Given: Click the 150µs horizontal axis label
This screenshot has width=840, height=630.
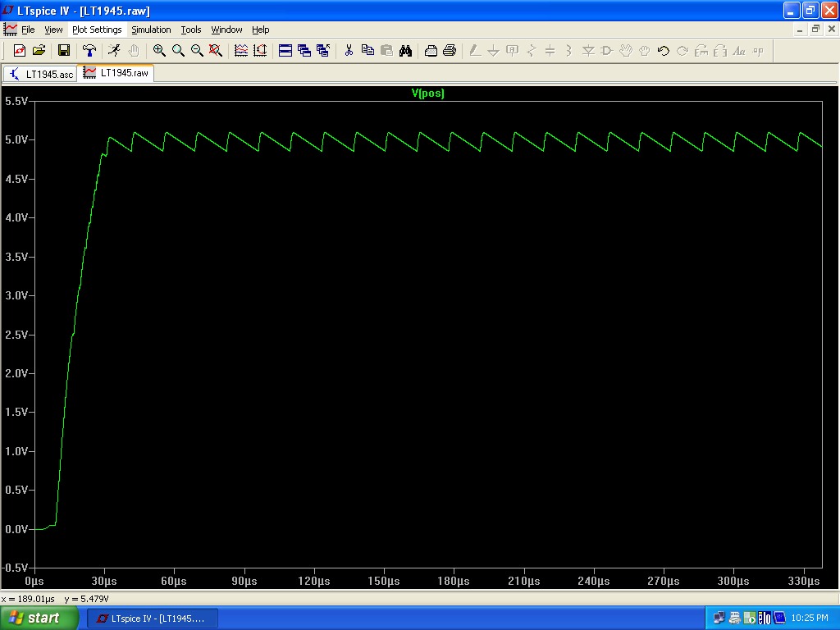Looking at the screenshot, I should pyautogui.click(x=384, y=581).
